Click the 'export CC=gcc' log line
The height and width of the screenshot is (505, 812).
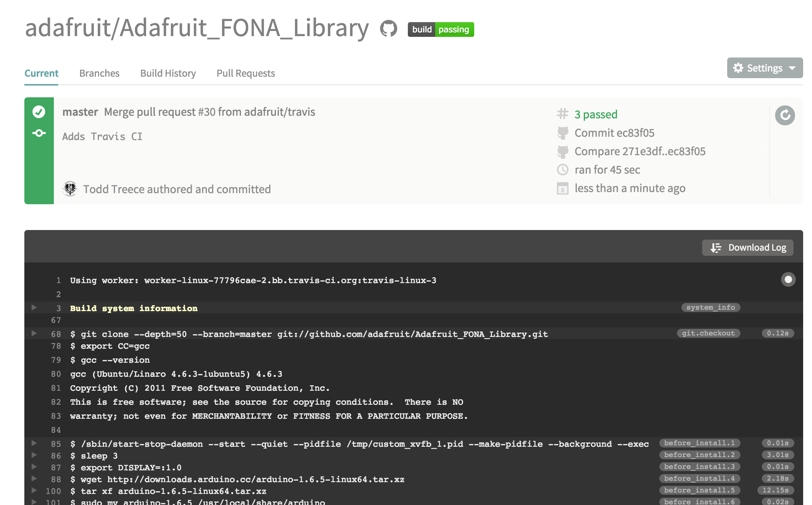[110, 346]
